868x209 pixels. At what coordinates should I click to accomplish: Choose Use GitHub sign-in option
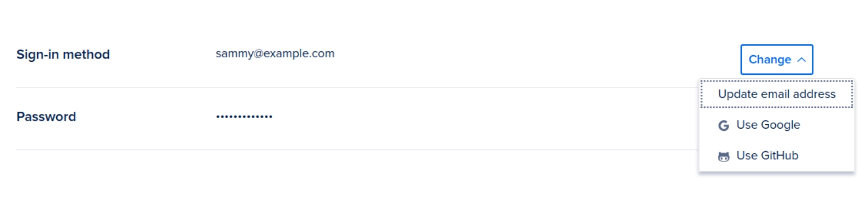(776, 156)
